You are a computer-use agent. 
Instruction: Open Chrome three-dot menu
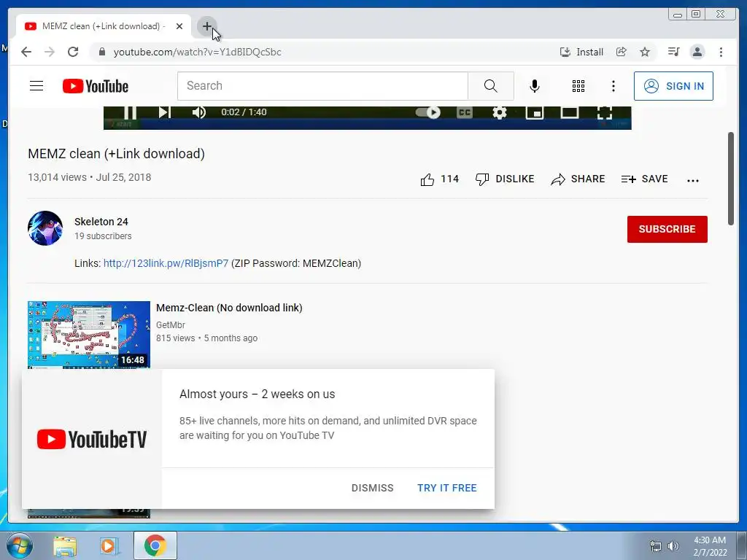(721, 52)
